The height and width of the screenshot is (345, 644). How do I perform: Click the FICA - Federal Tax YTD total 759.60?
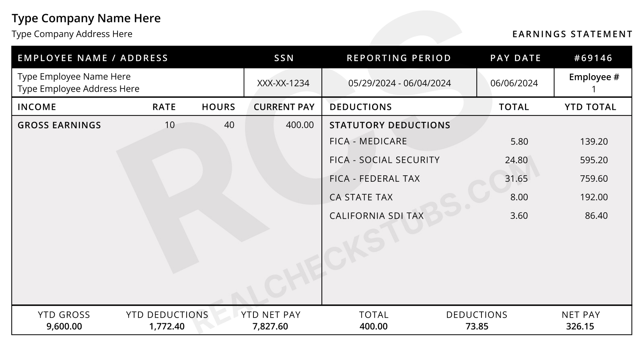pyautogui.click(x=594, y=179)
